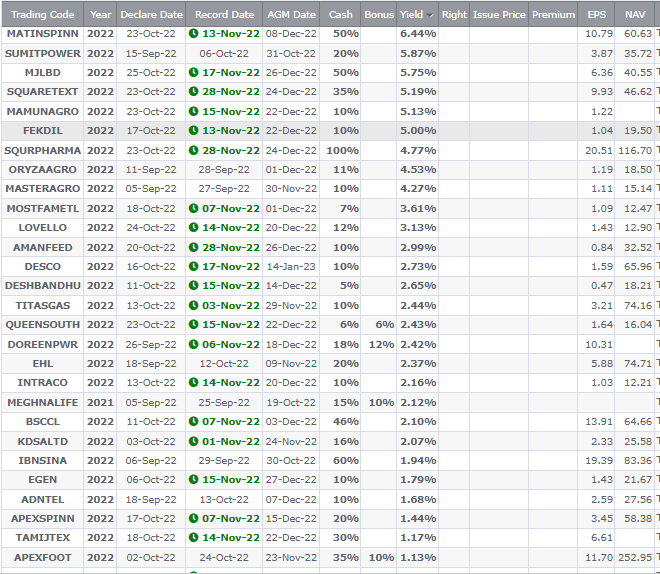
Task: Click the clock icon in the INTRACO row
Action: (x=193, y=383)
